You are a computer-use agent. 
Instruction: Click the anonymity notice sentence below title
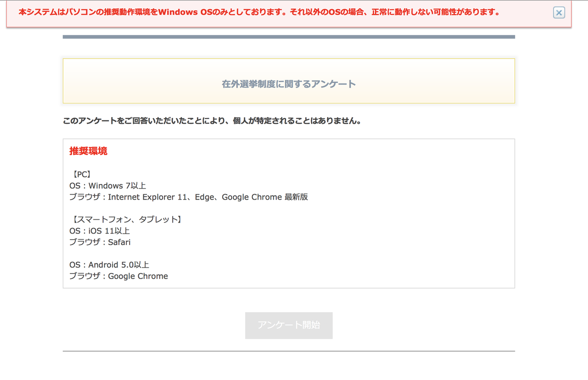(x=212, y=121)
